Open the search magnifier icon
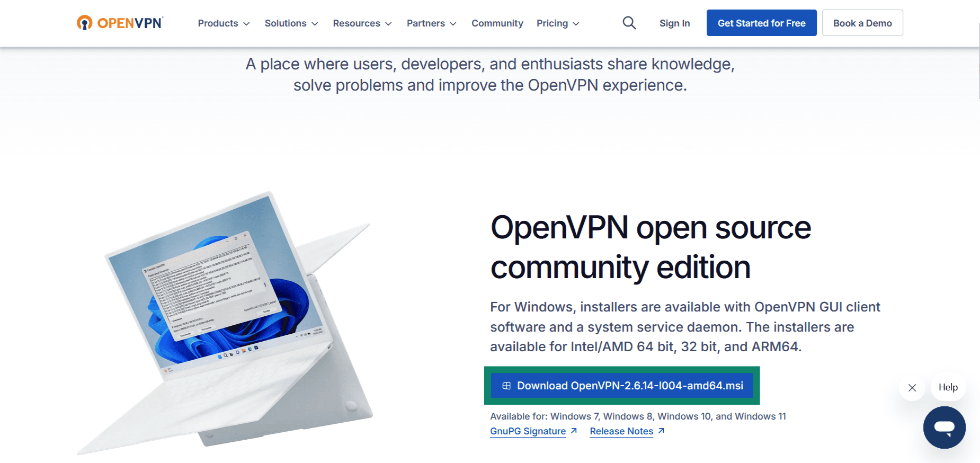The image size is (980, 463). tap(629, 23)
